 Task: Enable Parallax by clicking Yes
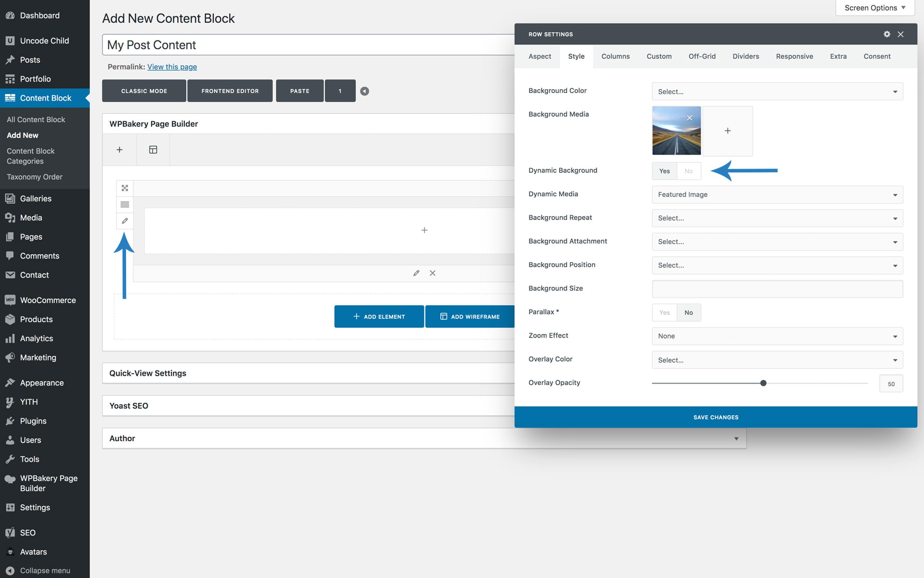tap(664, 313)
